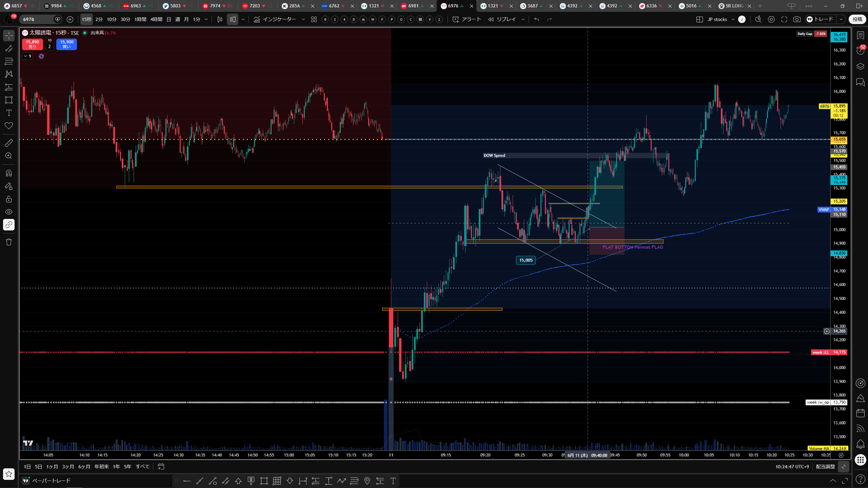The image size is (868, 488).
Task: Open forecasting and measurement tools group
Action: [9, 87]
